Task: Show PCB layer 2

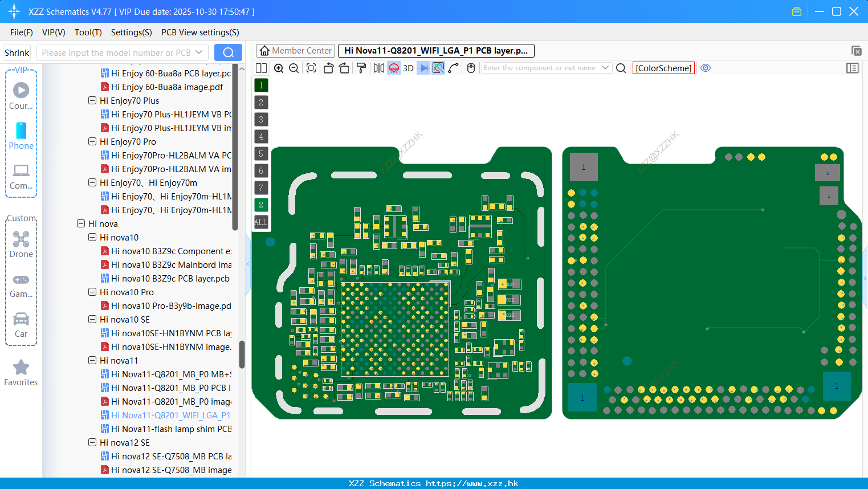Action: [261, 102]
